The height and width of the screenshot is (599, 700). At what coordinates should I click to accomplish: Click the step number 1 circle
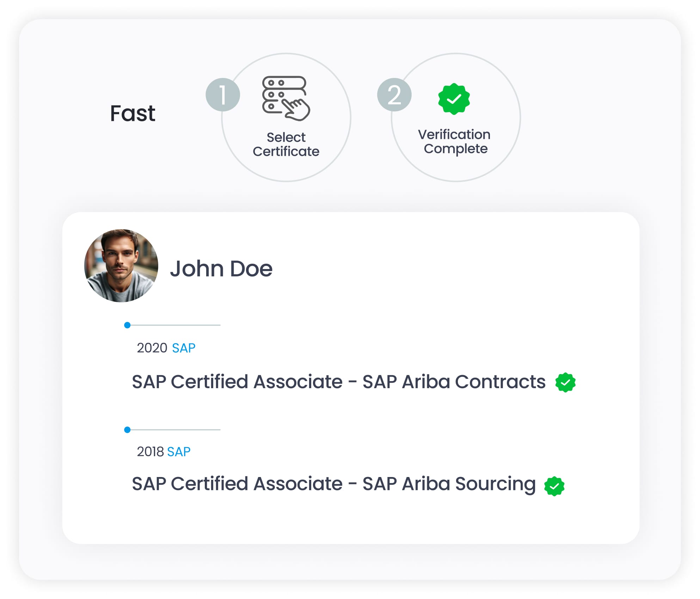[x=223, y=95]
